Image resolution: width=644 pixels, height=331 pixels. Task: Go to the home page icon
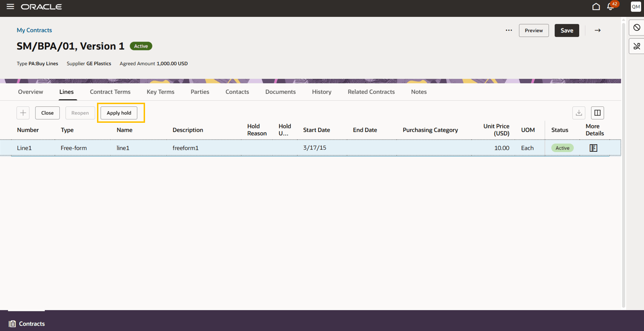coord(596,7)
